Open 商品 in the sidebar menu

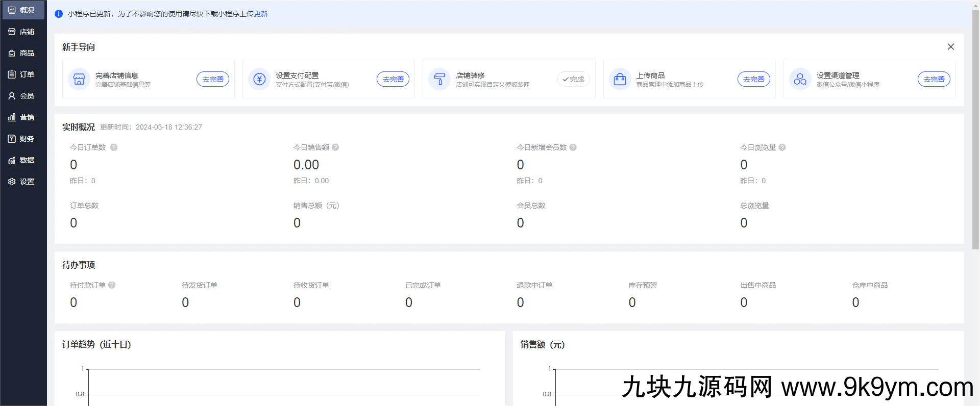click(22, 53)
